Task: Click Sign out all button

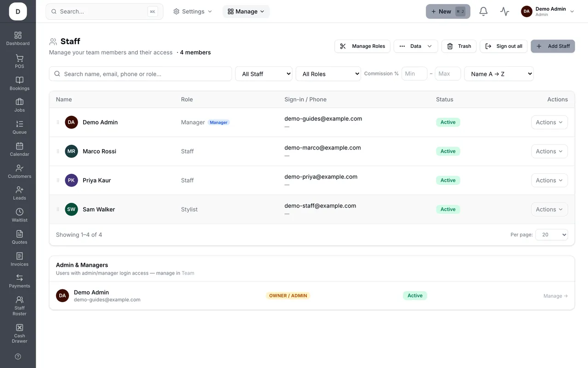Action: pos(503,46)
